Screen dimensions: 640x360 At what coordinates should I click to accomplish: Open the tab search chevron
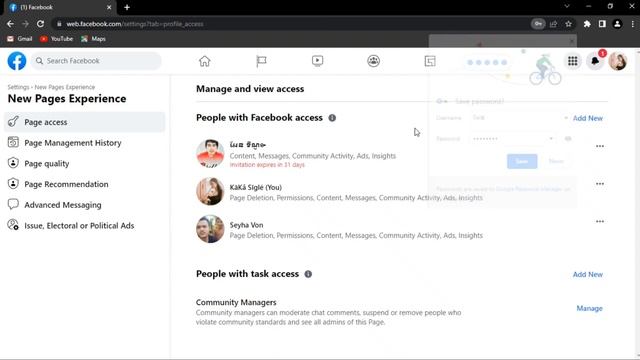pos(567,7)
